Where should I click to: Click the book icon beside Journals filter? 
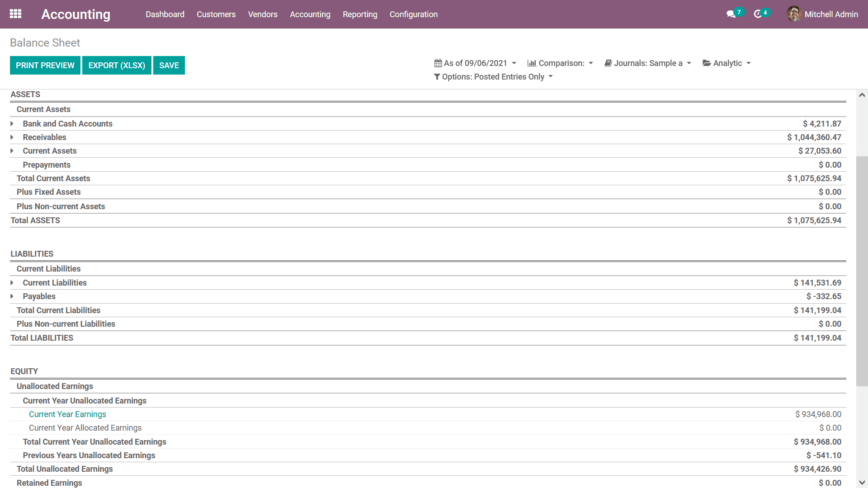point(608,63)
